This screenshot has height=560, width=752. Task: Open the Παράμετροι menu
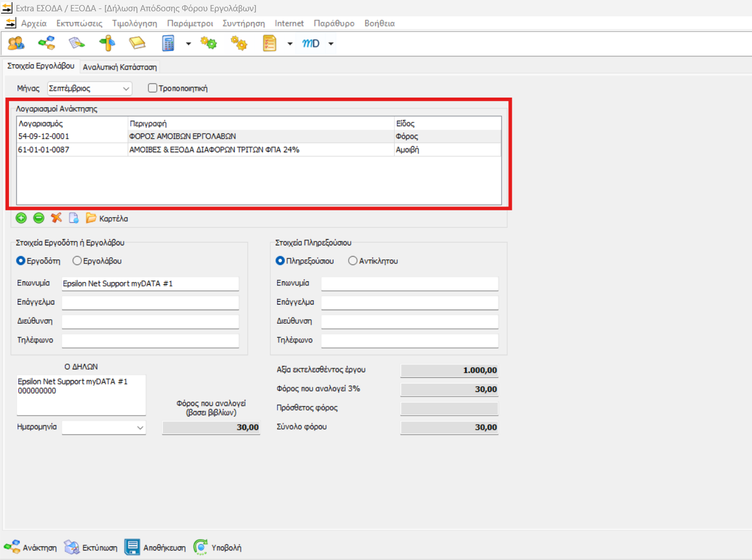click(x=190, y=23)
